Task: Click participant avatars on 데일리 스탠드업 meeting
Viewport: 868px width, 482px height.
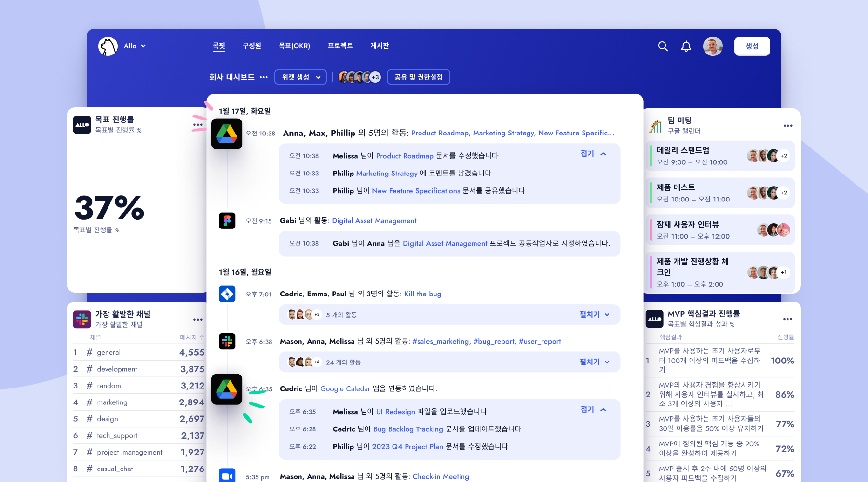Action: coord(768,156)
